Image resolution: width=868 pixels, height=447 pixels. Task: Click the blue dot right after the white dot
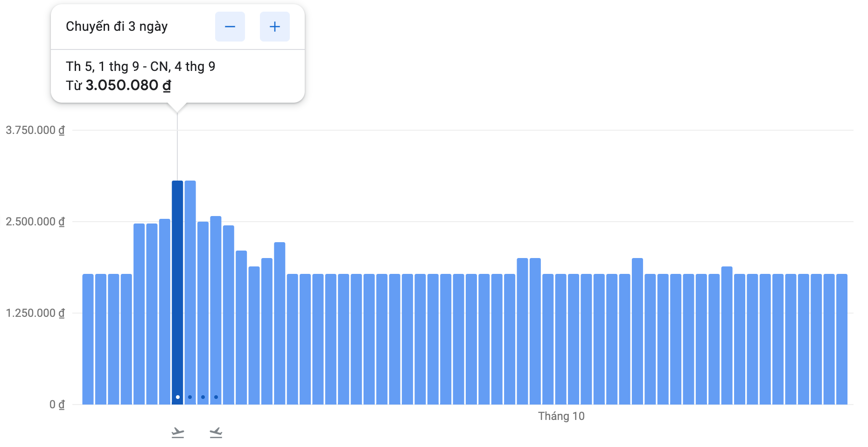coord(190,397)
